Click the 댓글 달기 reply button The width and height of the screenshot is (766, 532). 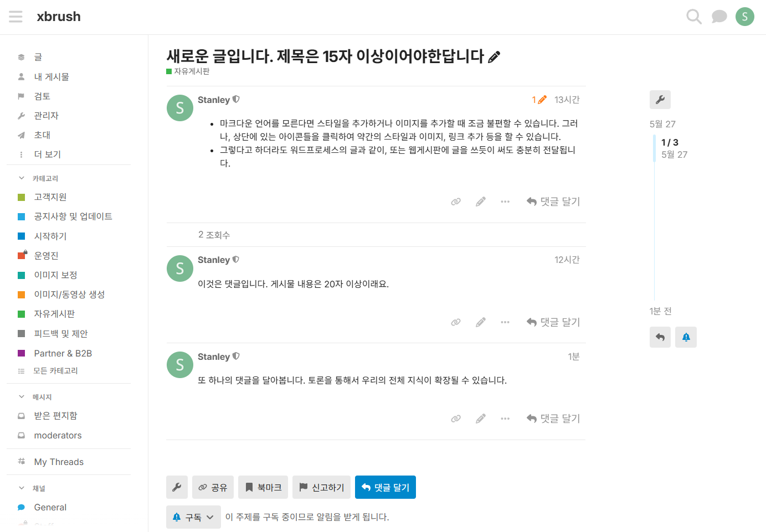[385, 487]
